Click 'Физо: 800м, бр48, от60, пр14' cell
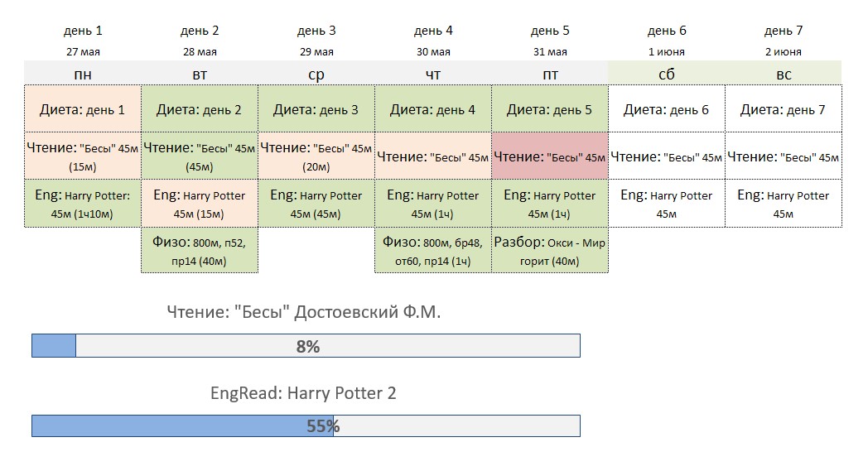The height and width of the screenshot is (471, 868). pos(433,250)
